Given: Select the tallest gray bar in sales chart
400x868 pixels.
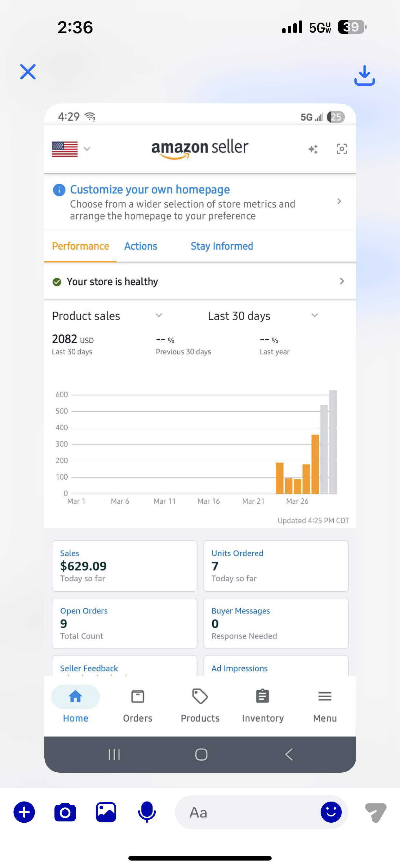Looking at the screenshot, I should click(x=333, y=442).
